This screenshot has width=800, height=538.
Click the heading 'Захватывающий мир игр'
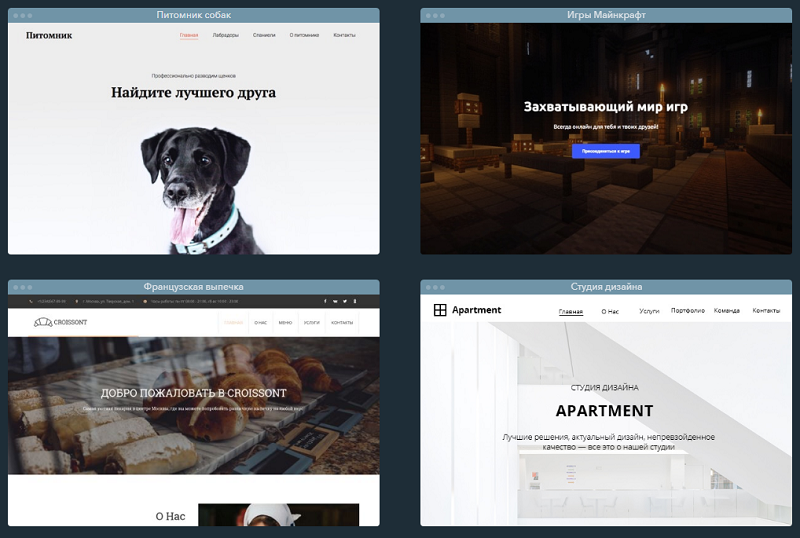(x=606, y=107)
